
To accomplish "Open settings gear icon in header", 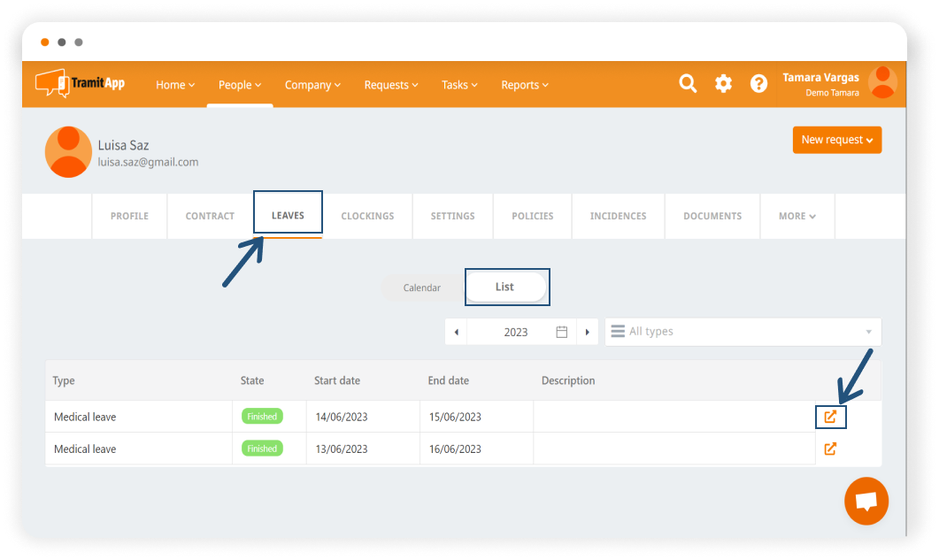I will pos(723,84).
